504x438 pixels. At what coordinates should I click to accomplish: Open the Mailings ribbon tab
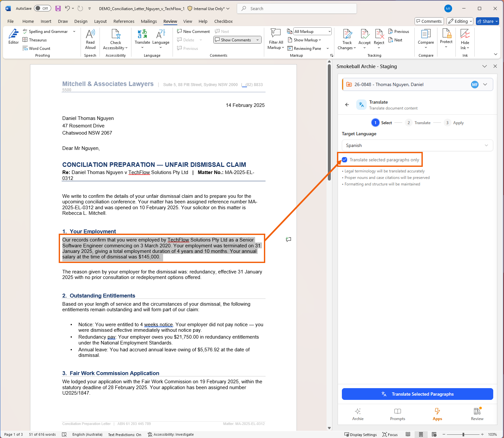coord(149,22)
